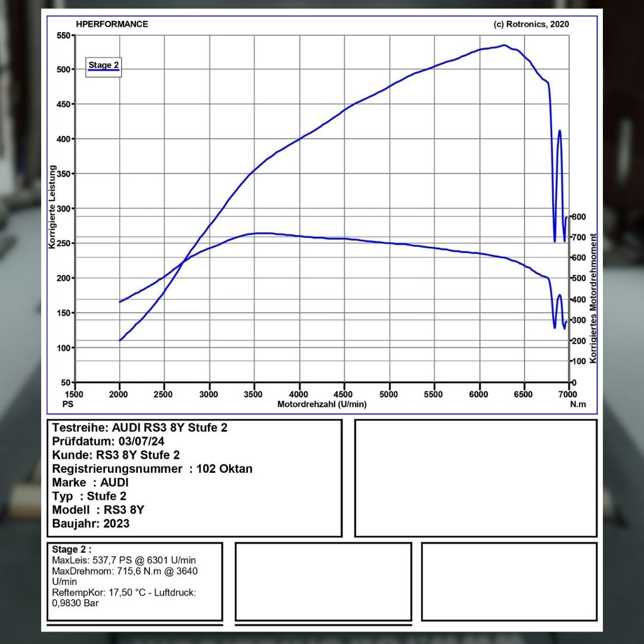644x644 pixels.
Task: Click the Korrigiertes Motordrehmoment axis label
Action: point(593,298)
